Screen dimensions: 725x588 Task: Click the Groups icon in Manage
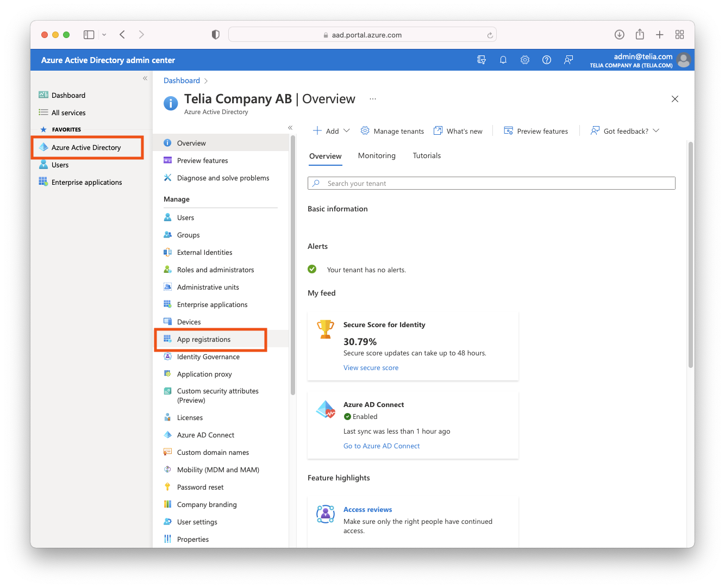tap(168, 235)
